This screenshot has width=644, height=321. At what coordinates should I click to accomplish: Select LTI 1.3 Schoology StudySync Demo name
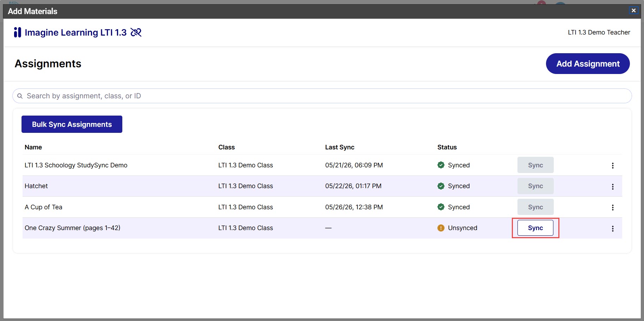76,165
